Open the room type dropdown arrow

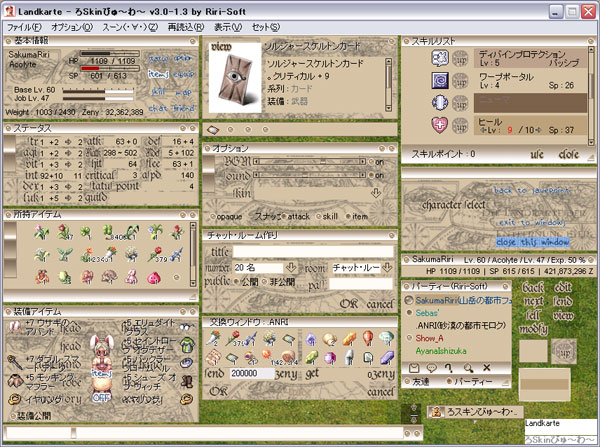tap(387, 268)
